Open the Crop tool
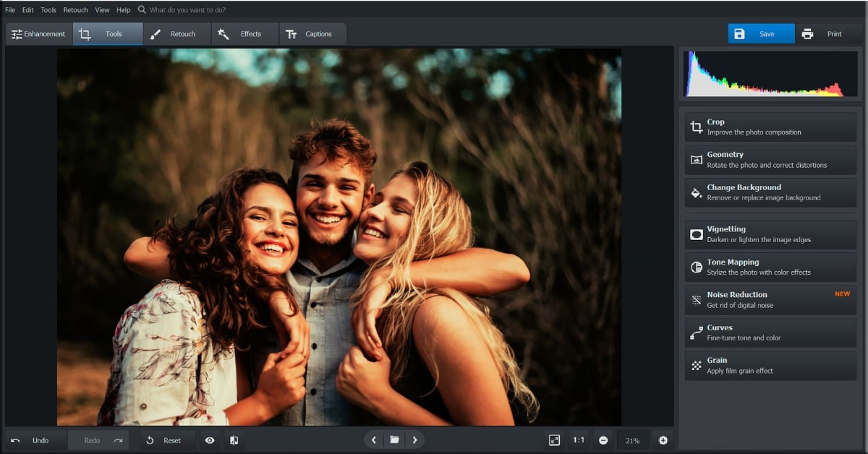 click(770, 127)
